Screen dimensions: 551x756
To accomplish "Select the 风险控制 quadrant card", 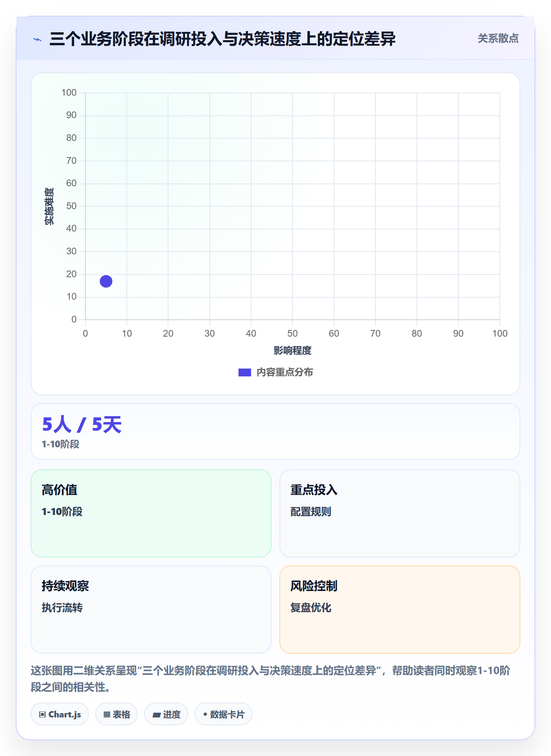I will pos(400,610).
